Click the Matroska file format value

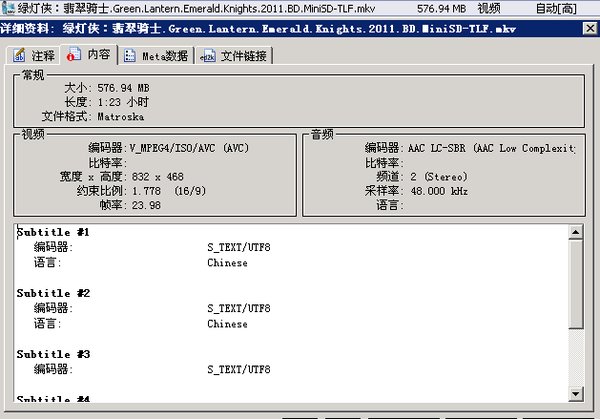click(x=121, y=116)
